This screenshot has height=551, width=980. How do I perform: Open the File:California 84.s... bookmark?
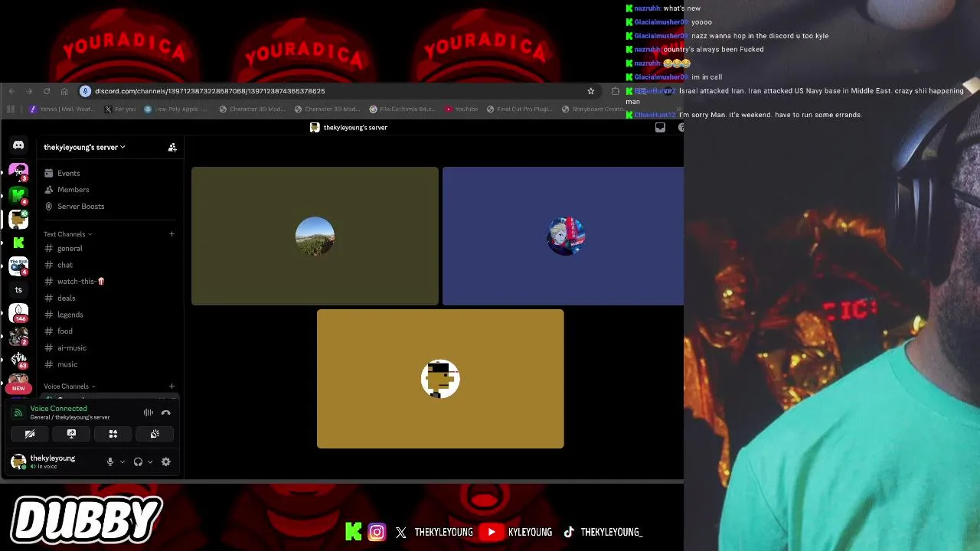click(x=403, y=109)
